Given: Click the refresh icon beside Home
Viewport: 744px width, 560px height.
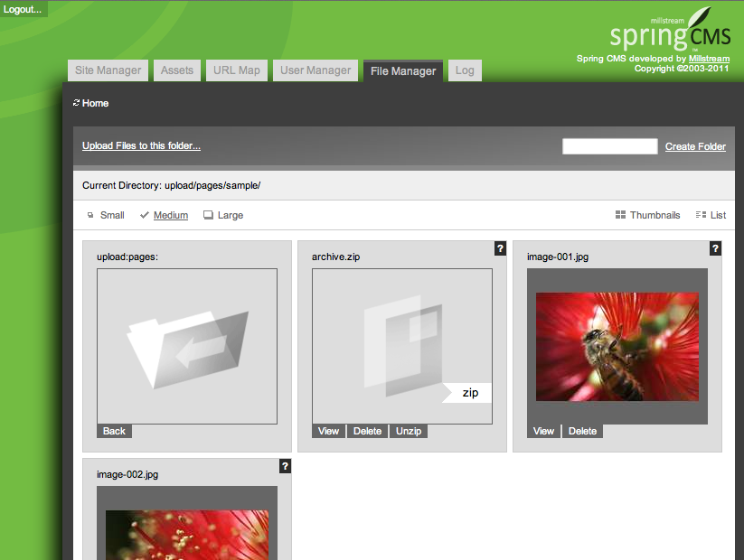Looking at the screenshot, I should (x=76, y=103).
